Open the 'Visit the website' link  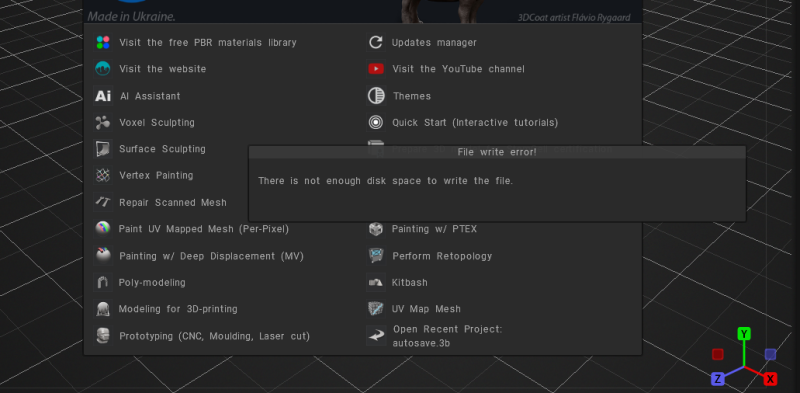163,69
